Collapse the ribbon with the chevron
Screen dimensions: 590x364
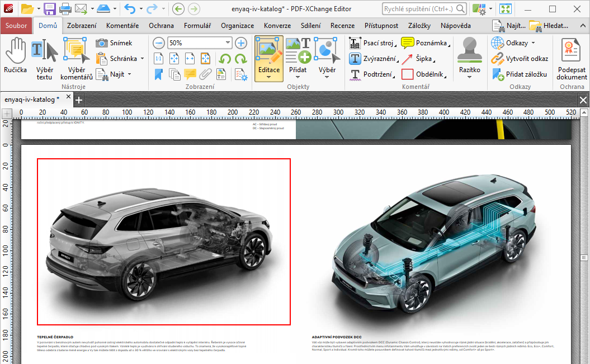click(x=583, y=26)
